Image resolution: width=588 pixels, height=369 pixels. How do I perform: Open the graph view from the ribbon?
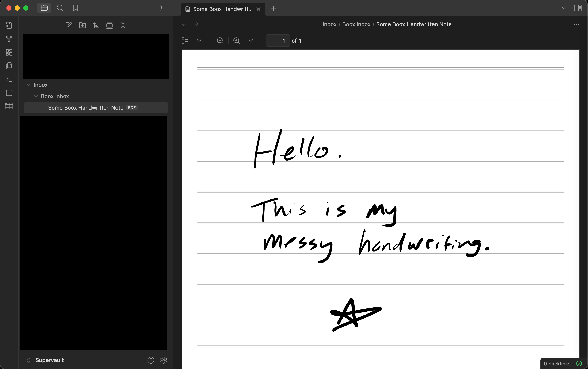pyautogui.click(x=9, y=39)
